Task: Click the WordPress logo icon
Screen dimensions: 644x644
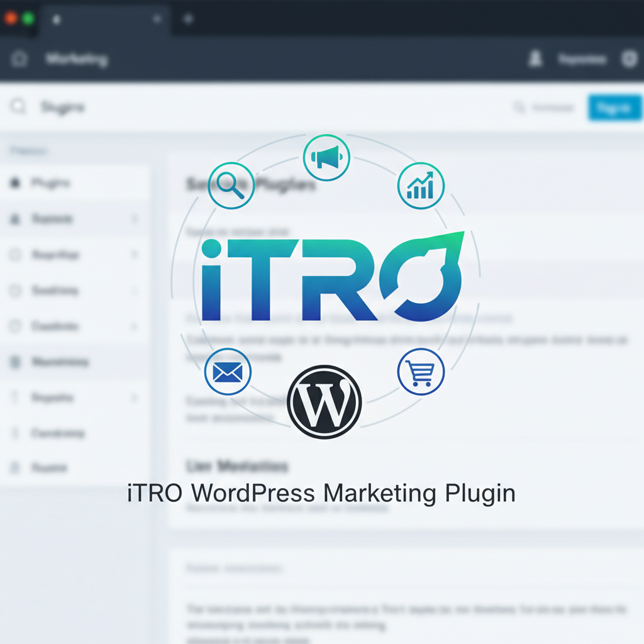Action: (325, 401)
